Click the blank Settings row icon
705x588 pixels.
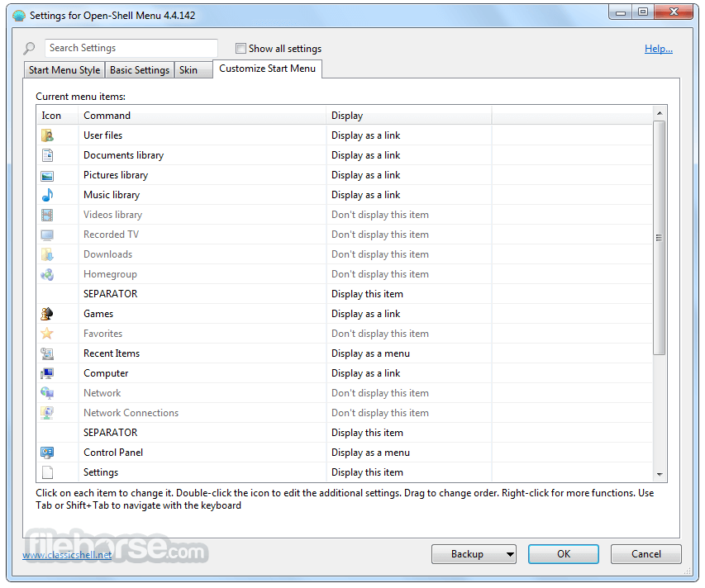pyautogui.click(x=47, y=472)
